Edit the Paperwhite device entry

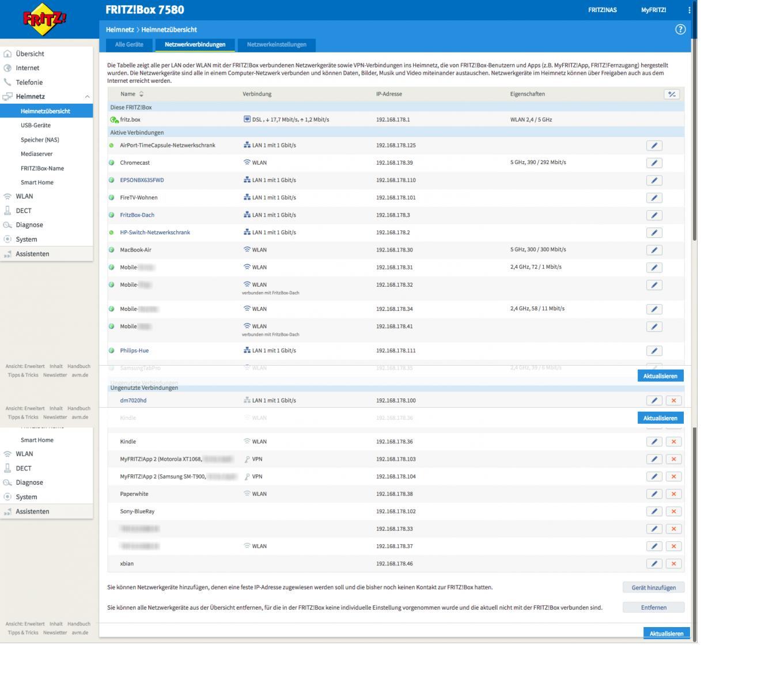click(x=654, y=494)
